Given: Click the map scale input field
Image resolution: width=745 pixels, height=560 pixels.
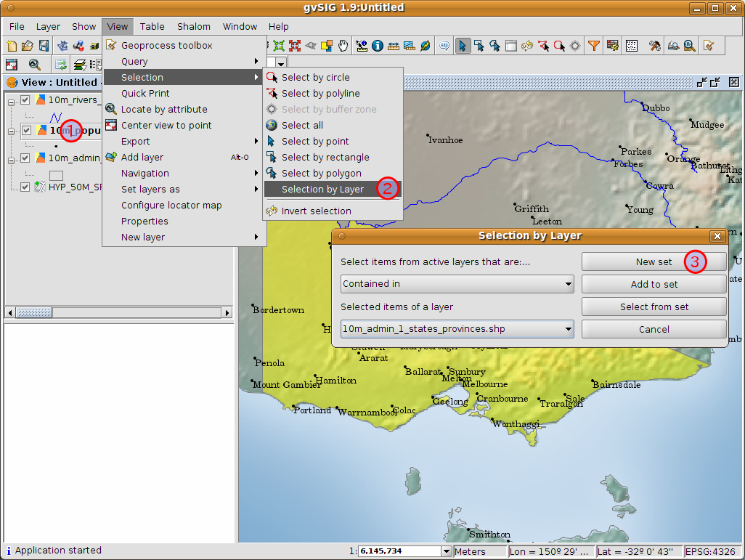Looking at the screenshot, I should [x=399, y=551].
